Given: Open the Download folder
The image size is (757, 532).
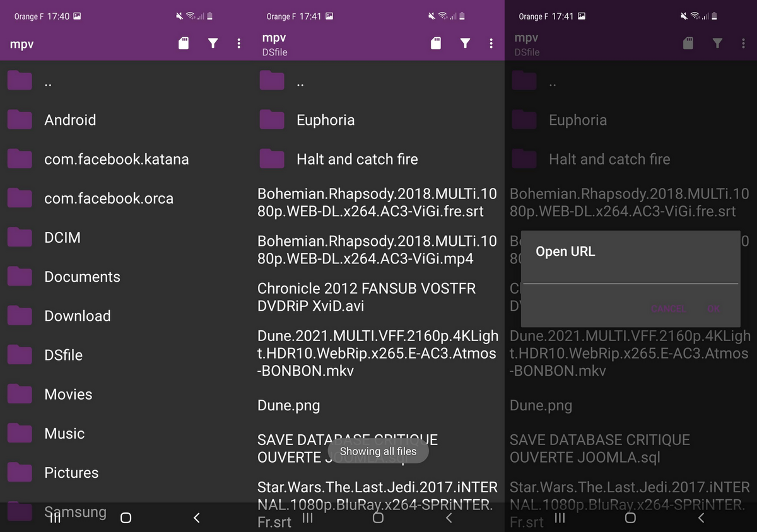Looking at the screenshot, I should (126, 315).
